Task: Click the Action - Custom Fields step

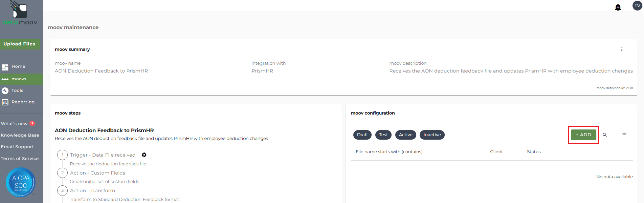Action: click(97, 173)
